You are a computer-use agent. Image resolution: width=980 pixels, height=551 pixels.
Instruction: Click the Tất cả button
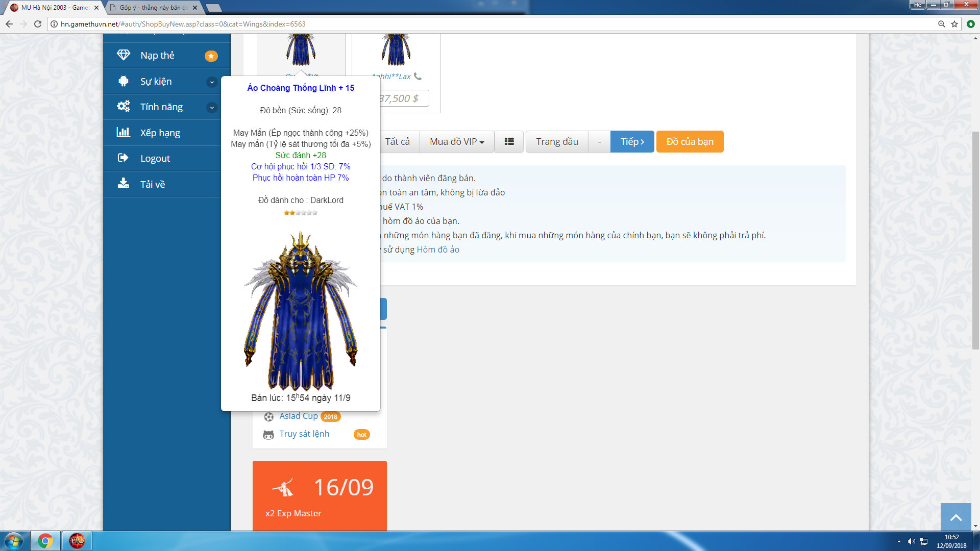coord(398,141)
